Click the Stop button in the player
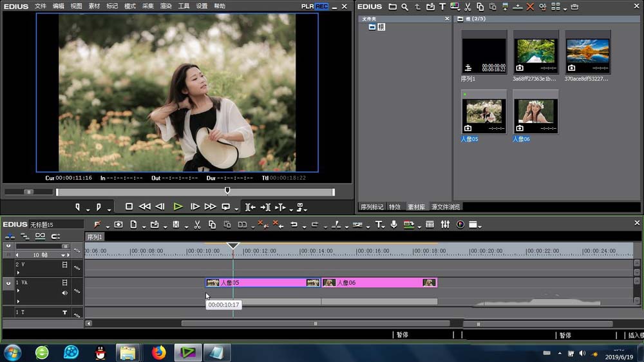The width and height of the screenshot is (644, 362). (129, 207)
